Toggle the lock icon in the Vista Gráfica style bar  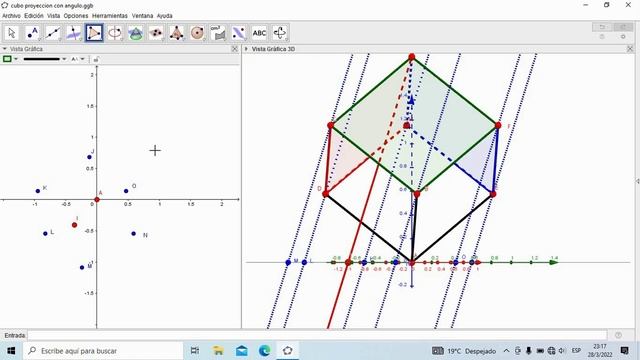click(96, 59)
